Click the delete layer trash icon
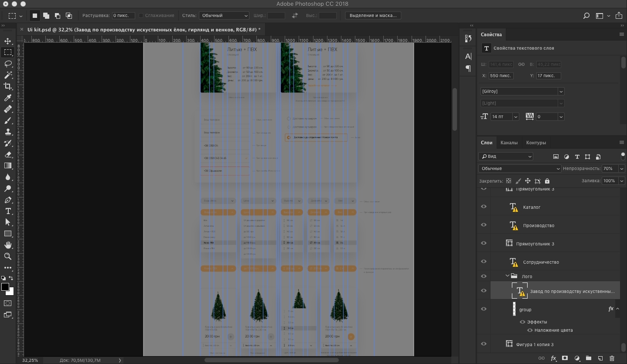 pyautogui.click(x=612, y=358)
